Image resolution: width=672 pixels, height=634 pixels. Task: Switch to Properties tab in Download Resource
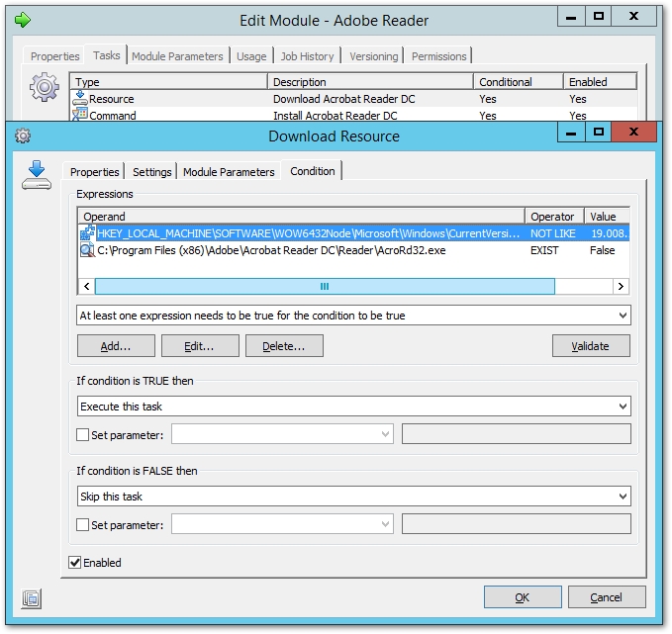point(94,172)
